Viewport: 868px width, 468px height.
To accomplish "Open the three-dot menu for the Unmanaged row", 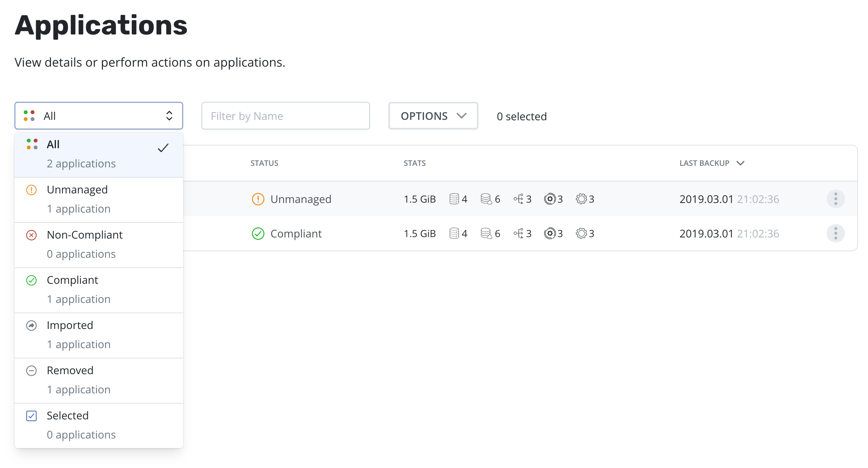I will pos(836,199).
